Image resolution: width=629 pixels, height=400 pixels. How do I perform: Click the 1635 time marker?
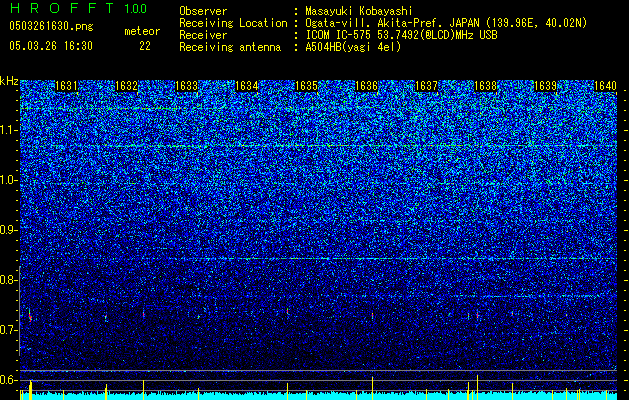[306, 86]
